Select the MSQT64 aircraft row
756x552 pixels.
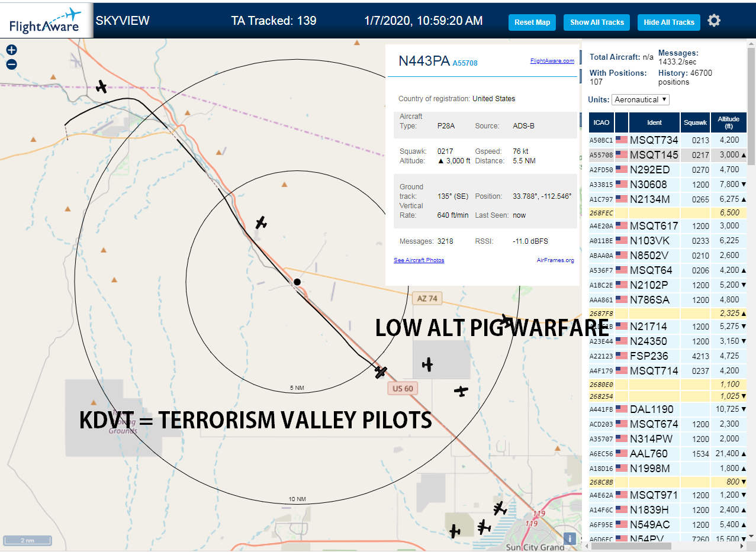(668, 270)
